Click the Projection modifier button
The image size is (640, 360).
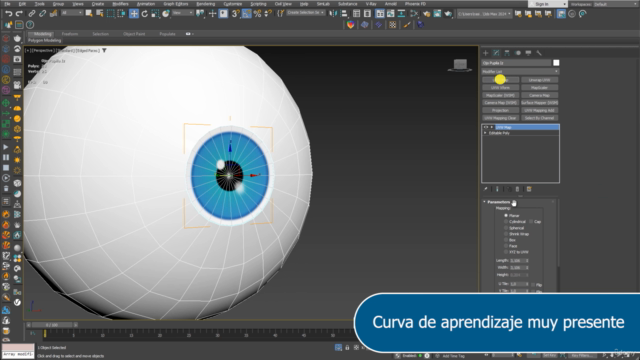pos(500,110)
